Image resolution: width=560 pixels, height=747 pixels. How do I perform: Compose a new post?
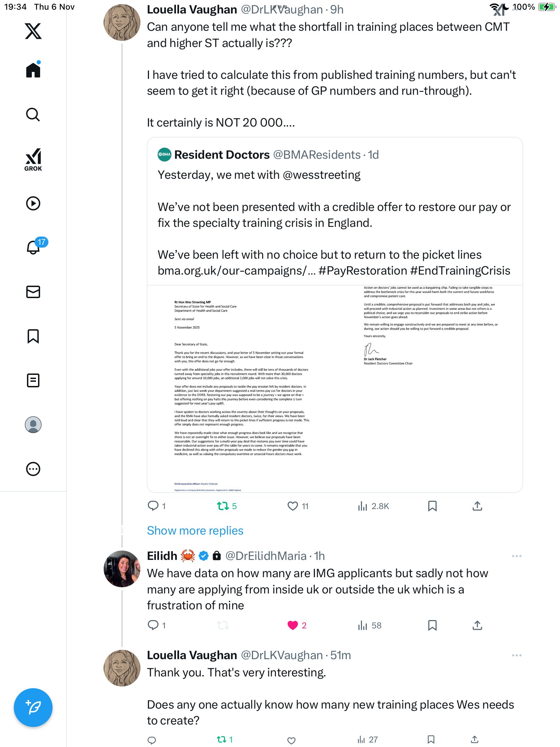click(33, 708)
